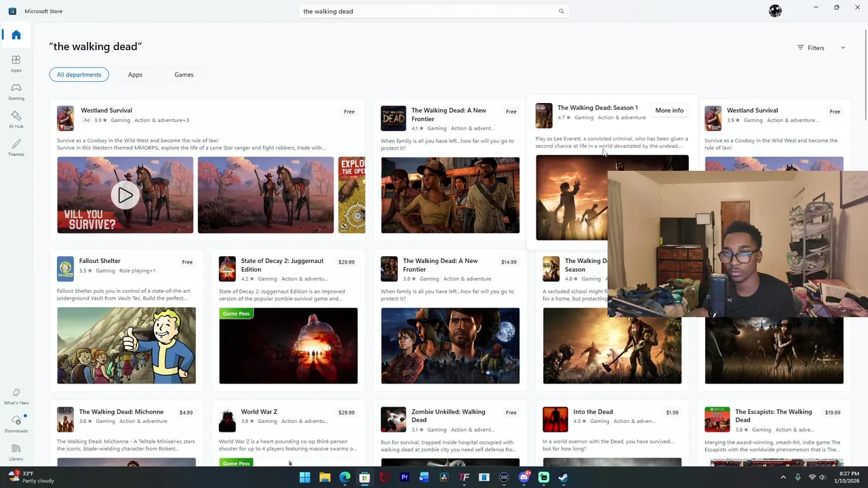
Task: Play the Westland Survival video trailer
Action: click(125, 195)
